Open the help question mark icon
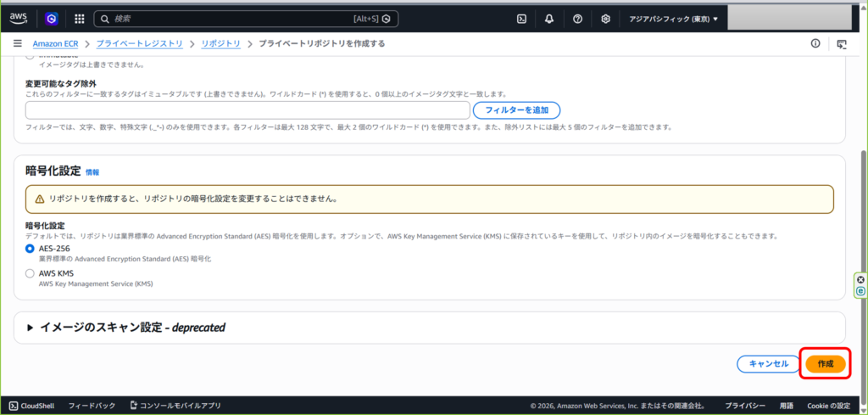868x415 pixels. click(577, 19)
